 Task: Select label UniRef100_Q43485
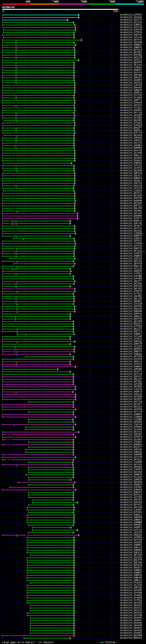[131, 115]
